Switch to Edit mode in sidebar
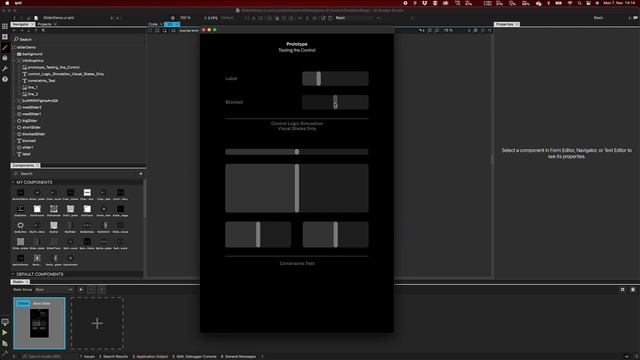The height and width of the screenshot is (360, 640). (5, 37)
